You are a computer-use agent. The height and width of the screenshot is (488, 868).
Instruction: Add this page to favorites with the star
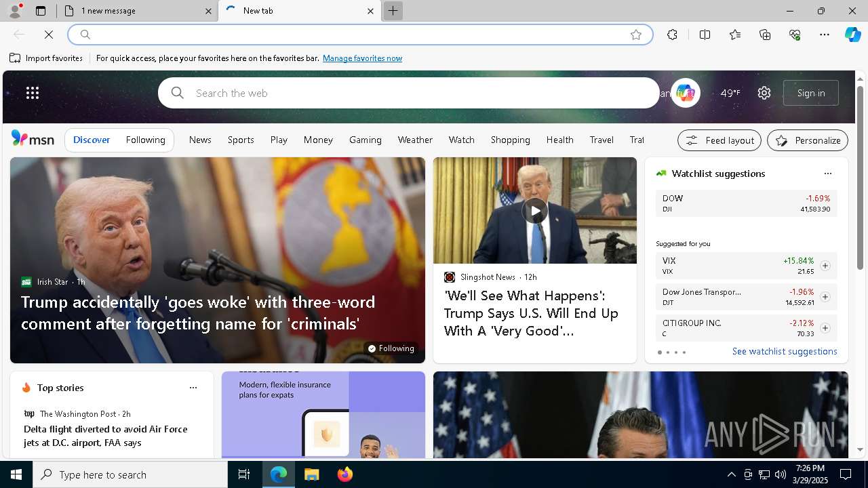point(636,35)
